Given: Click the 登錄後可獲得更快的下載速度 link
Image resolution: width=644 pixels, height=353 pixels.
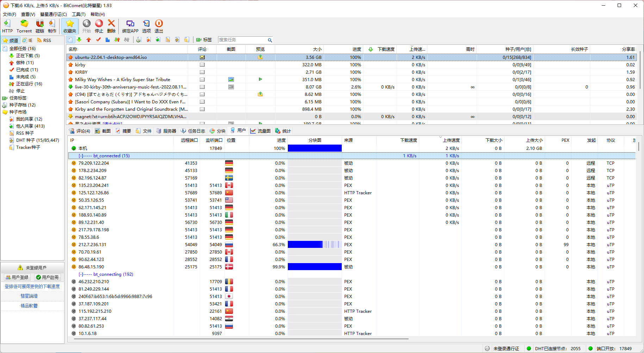Looking at the screenshot, I should click(x=32, y=287).
